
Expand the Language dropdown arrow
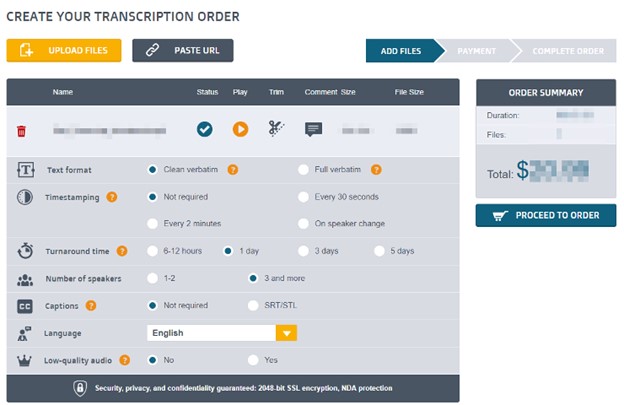click(x=287, y=333)
